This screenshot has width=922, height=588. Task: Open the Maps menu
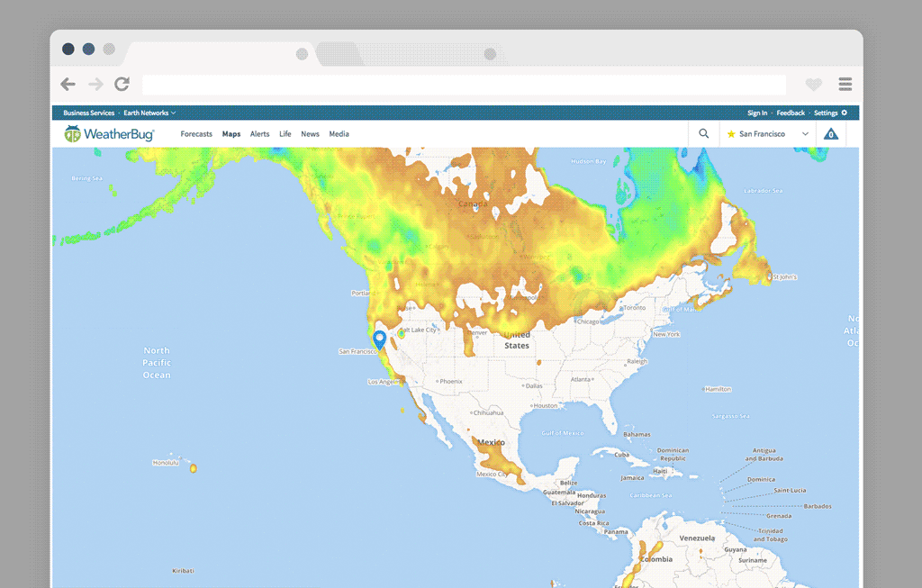[231, 134]
